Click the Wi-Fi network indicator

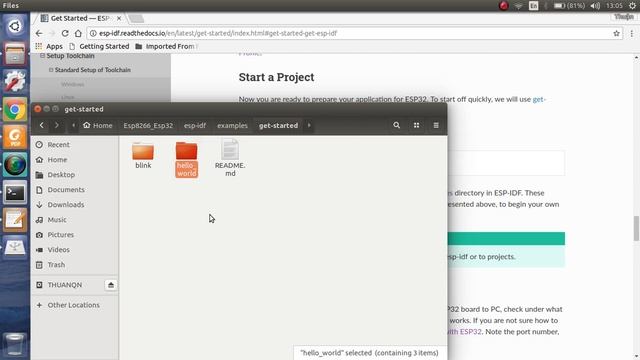[x=518, y=6]
